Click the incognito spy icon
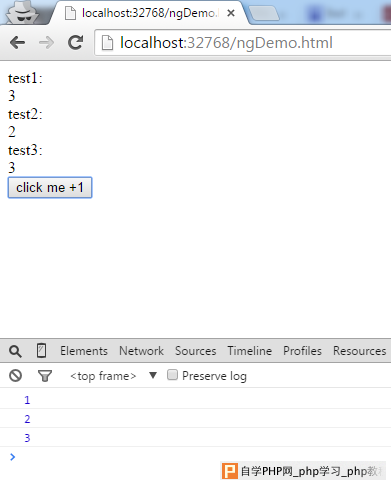 pos(23,13)
